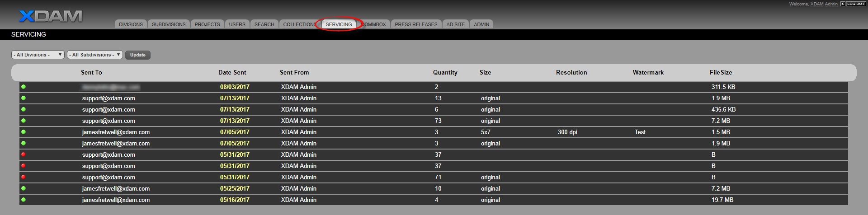Expand the All Subdivisions dropdown
Viewport: 868px width, 215px height.
(x=95, y=55)
